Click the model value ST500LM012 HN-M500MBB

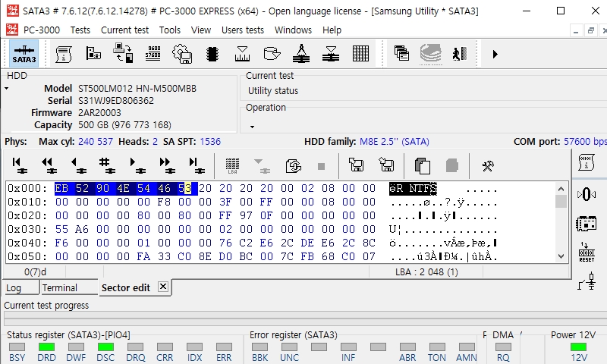[137, 89]
